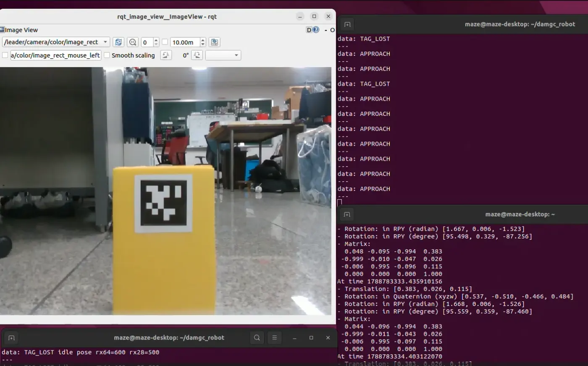The image size is (588, 366).
Task: Increase the zoom number spinner value
Action: pyautogui.click(x=156, y=40)
